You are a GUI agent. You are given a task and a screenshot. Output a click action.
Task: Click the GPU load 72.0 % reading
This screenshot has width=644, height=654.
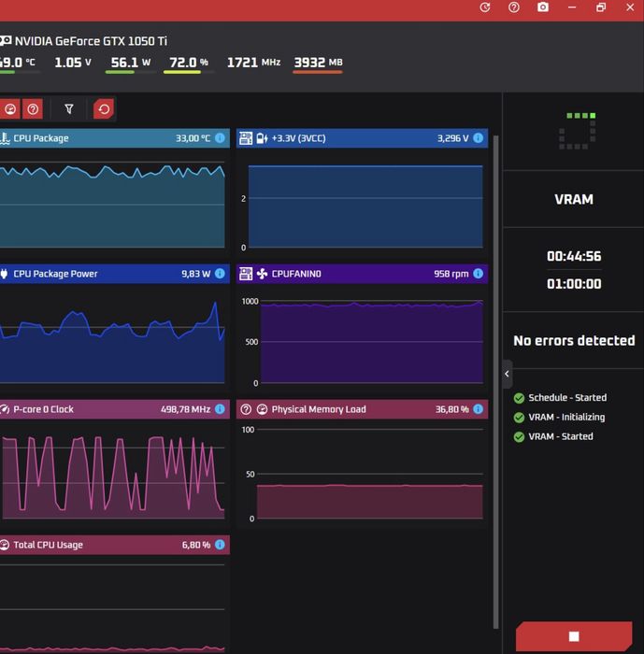tap(189, 63)
